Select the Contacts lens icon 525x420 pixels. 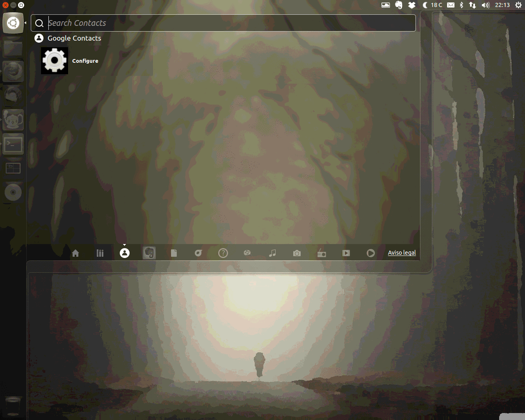pyautogui.click(x=125, y=253)
